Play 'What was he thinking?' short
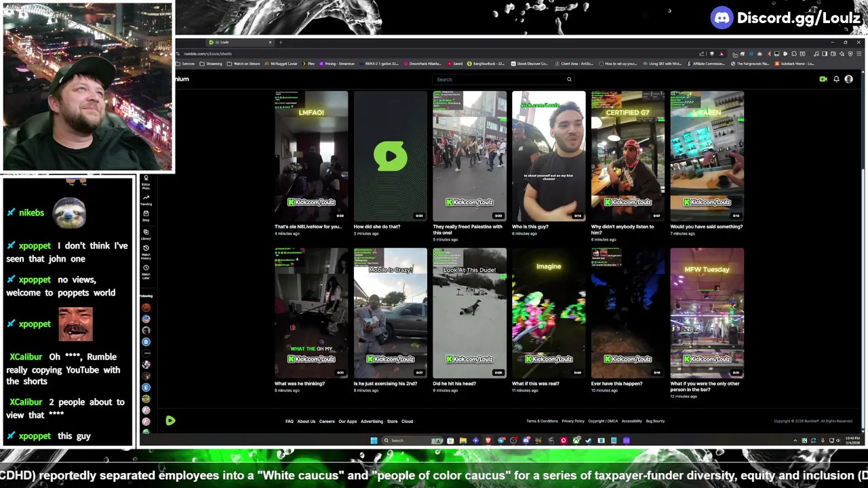 [x=311, y=312]
